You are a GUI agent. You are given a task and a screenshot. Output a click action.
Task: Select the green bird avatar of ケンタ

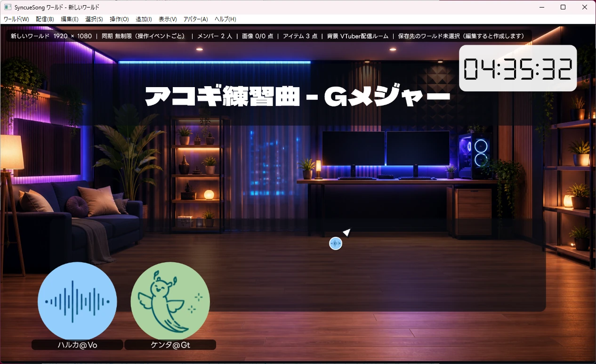[x=170, y=301]
